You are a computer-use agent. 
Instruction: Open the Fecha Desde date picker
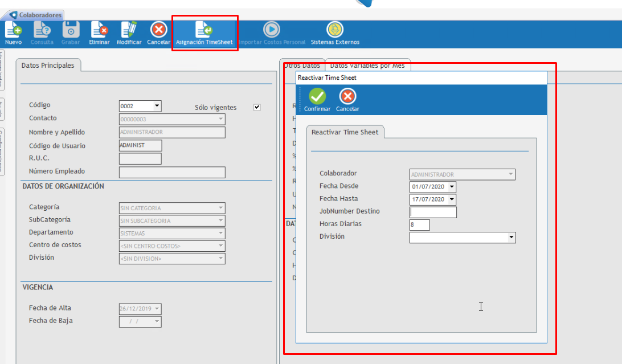pyautogui.click(x=452, y=187)
